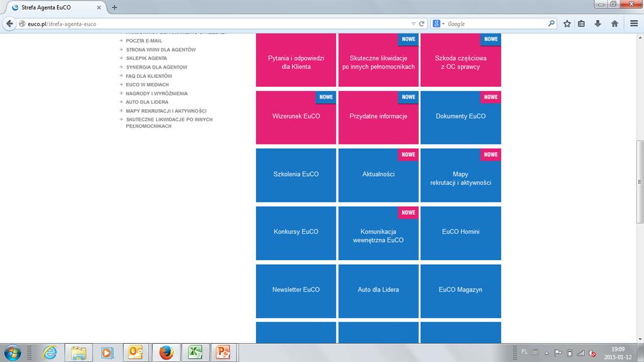Viewport: 644px width, 362px height.
Task: Open the Konkursy EuCO tile
Action: (x=296, y=233)
